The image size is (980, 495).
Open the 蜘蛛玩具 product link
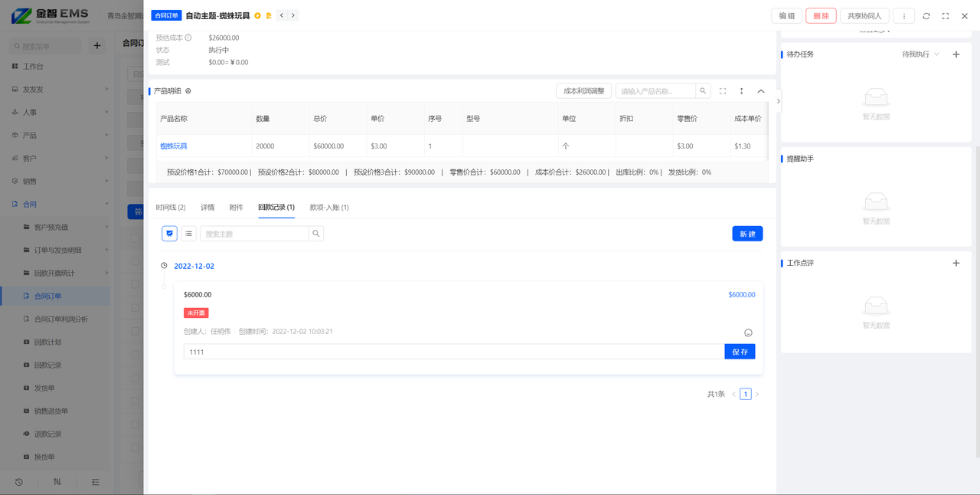(x=174, y=146)
